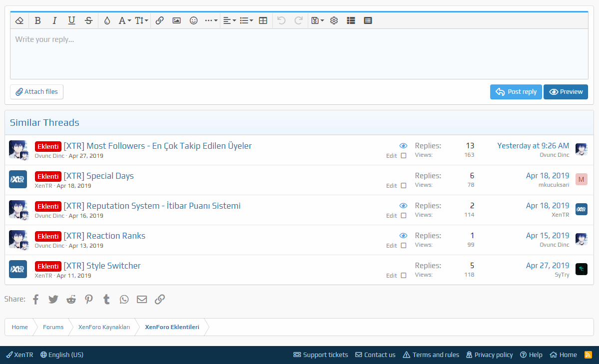Navigate to Forums in breadcrumb

(x=53, y=327)
